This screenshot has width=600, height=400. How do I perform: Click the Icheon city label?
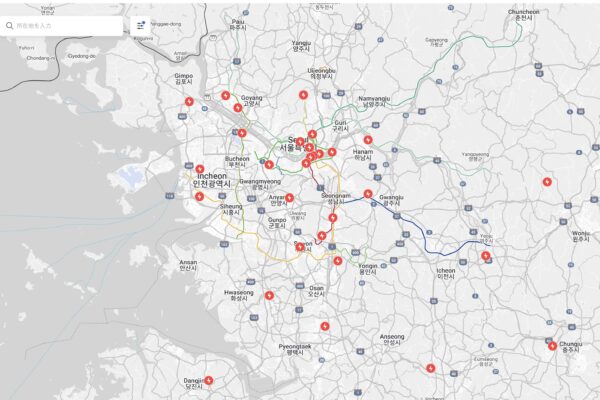point(445,272)
